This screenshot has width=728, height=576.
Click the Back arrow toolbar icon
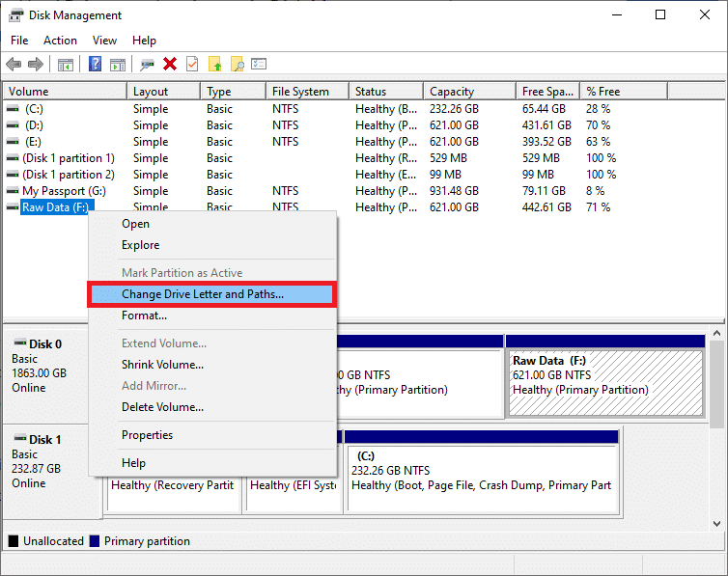(14, 65)
